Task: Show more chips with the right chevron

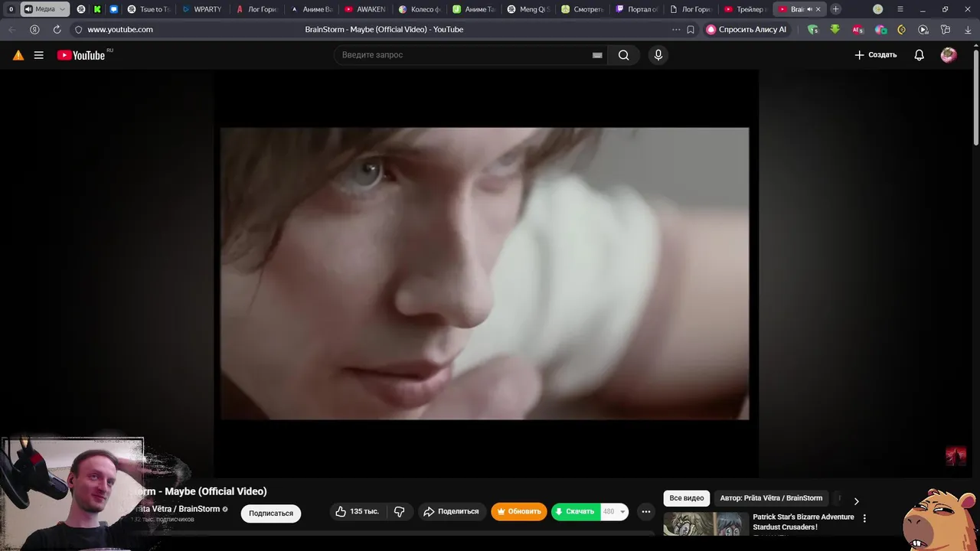Action: coord(856,500)
